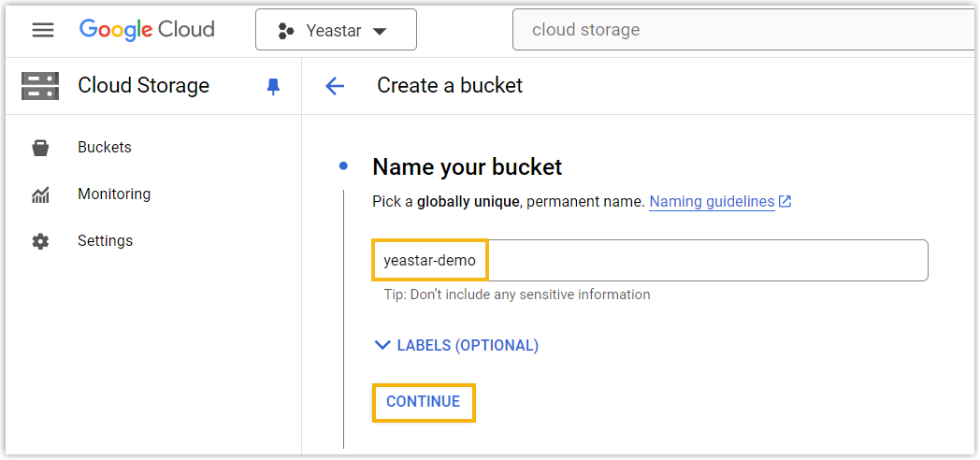
Task: Open the Yeastar project selector
Action: (x=336, y=31)
